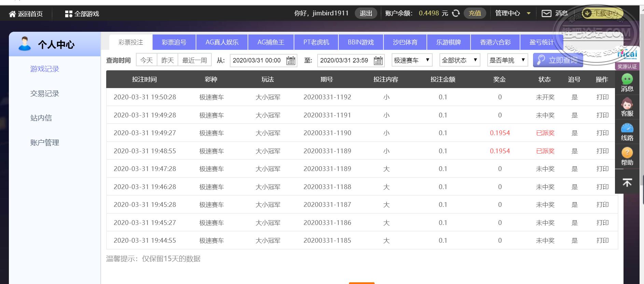Click 打印 for period 20200331-1190

(x=602, y=133)
